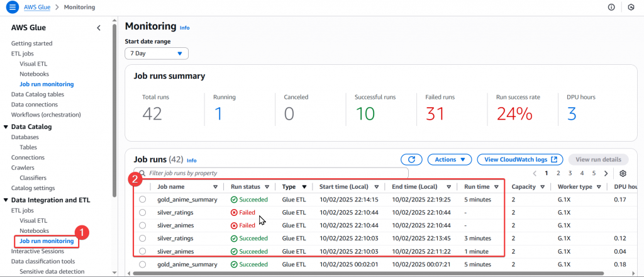Sort by Run status column arrow
This screenshot has width=644, height=277.
click(x=267, y=186)
